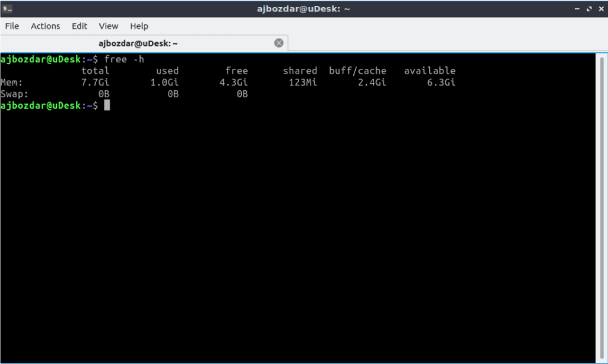Click the title bar text "ajbozdar@uDesk: ~"
Image resolution: width=608 pixels, height=364 pixels.
(303, 8)
